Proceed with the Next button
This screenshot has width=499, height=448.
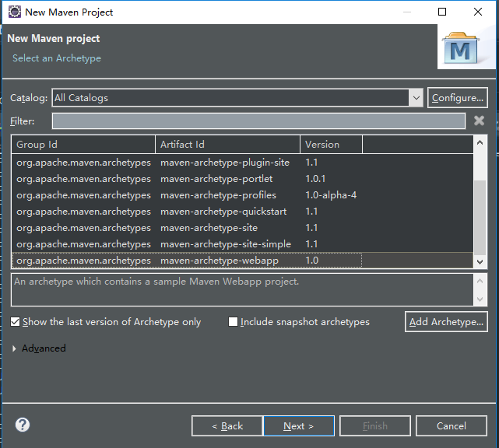click(299, 425)
